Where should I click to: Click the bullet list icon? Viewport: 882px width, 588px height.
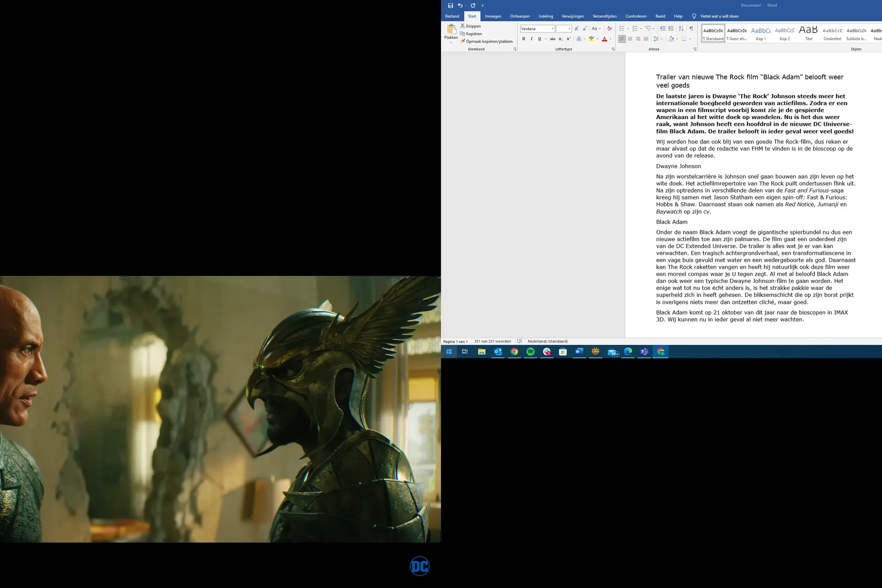tap(622, 28)
